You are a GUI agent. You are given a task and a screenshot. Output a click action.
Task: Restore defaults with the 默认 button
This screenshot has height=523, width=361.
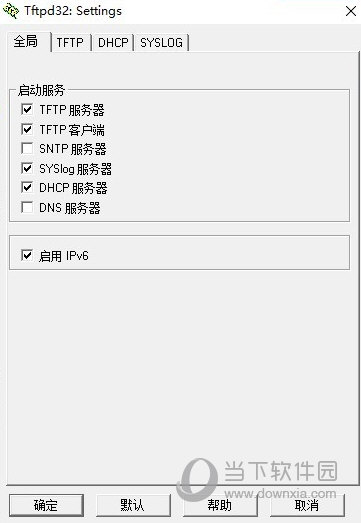click(133, 505)
